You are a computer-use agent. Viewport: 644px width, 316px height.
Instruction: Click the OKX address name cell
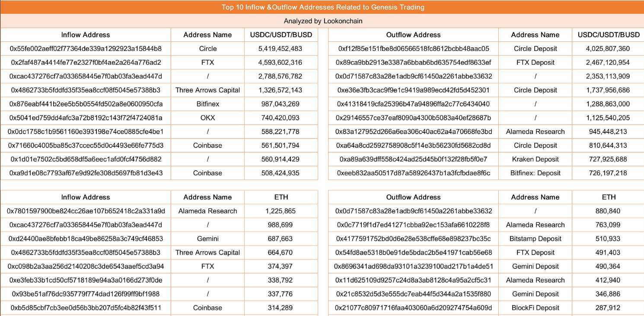(x=207, y=118)
